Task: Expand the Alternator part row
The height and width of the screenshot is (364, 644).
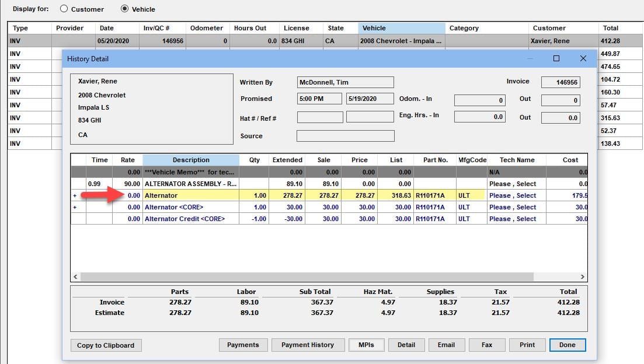Action: pyautogui.click(x=75, y=195)
